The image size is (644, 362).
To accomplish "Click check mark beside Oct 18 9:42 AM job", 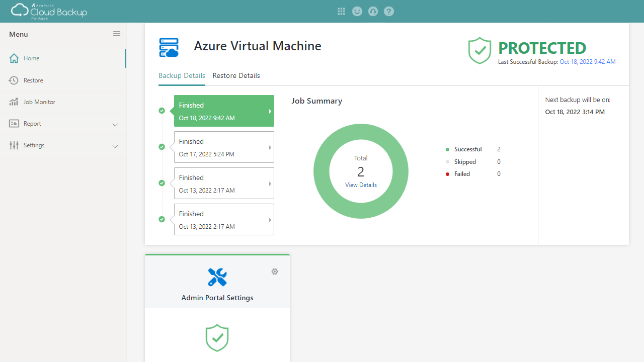I will (162, 111).
